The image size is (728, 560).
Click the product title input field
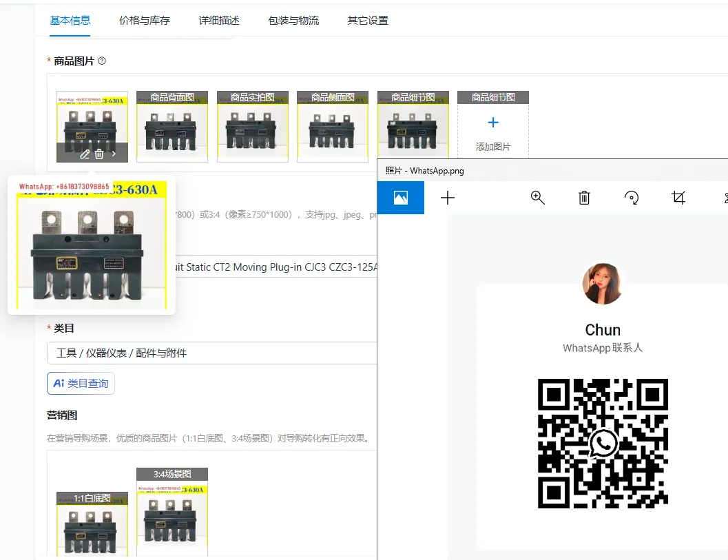point(275,267)
